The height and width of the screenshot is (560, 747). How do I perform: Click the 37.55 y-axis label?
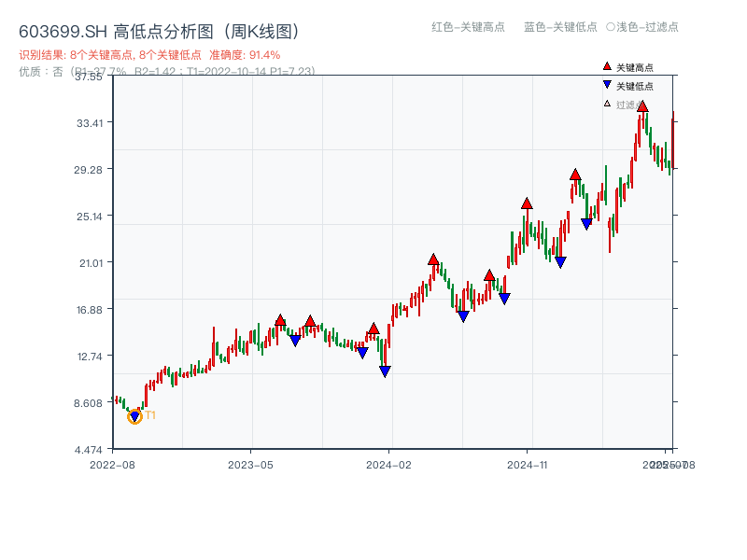click(x=89, y=77)
